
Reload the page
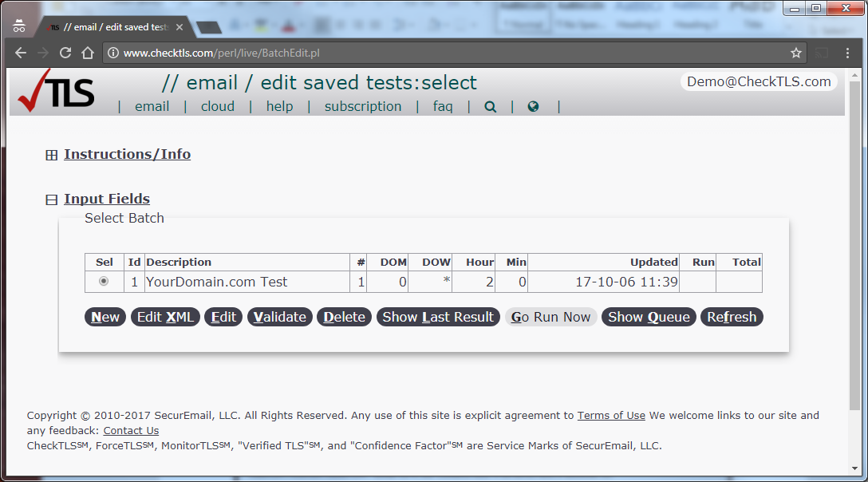click(x=65, y=53)
